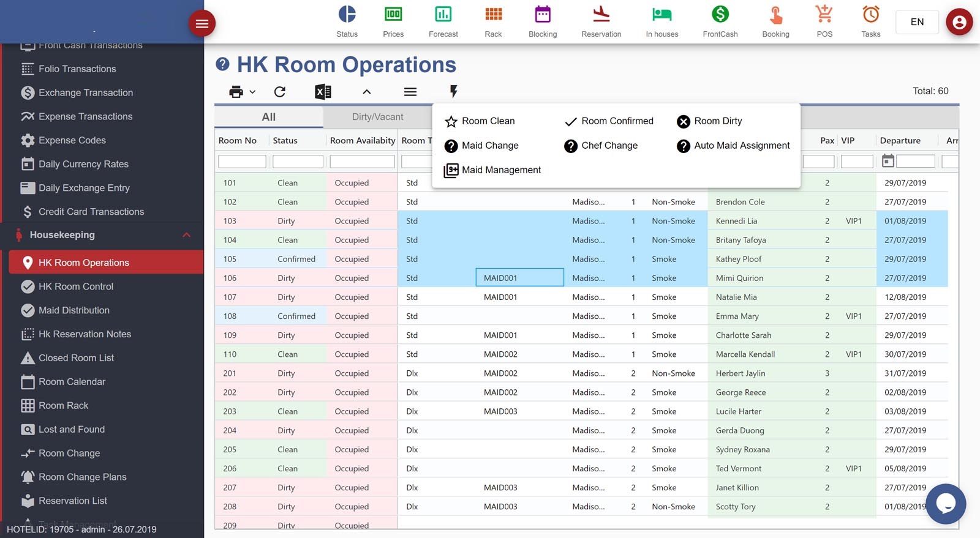The image size is (980, 538).
Task: Click the refresh icon in toolbar
Action: tap(280, 92)
